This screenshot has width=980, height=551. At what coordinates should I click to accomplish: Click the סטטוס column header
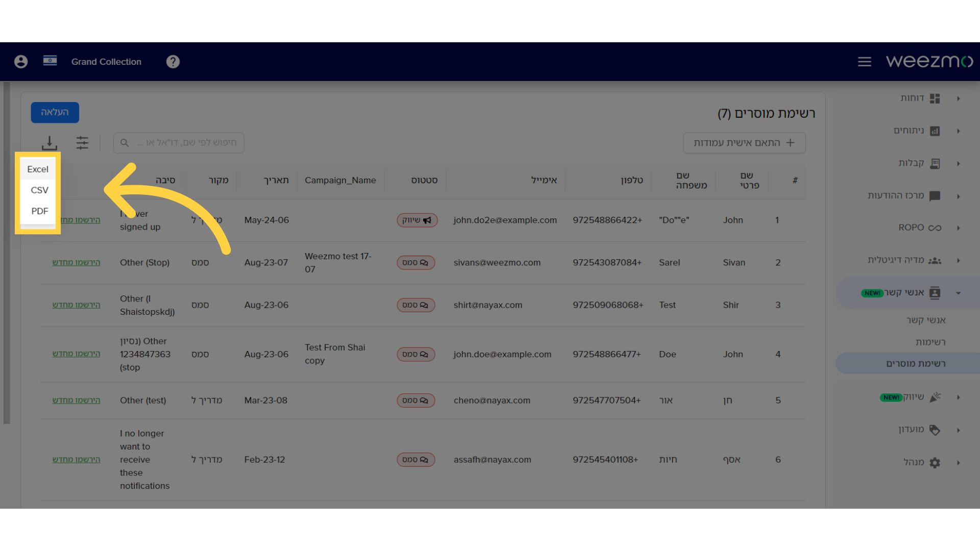point(424,181)
